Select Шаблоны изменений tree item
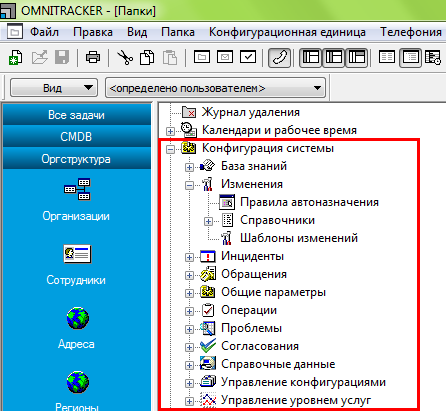446x411 pixels. [x=299, y=238]
